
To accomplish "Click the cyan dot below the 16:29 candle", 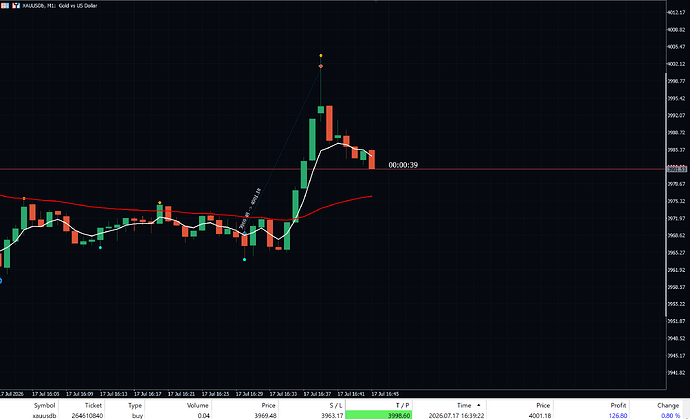I will click(x=245, y=260).
